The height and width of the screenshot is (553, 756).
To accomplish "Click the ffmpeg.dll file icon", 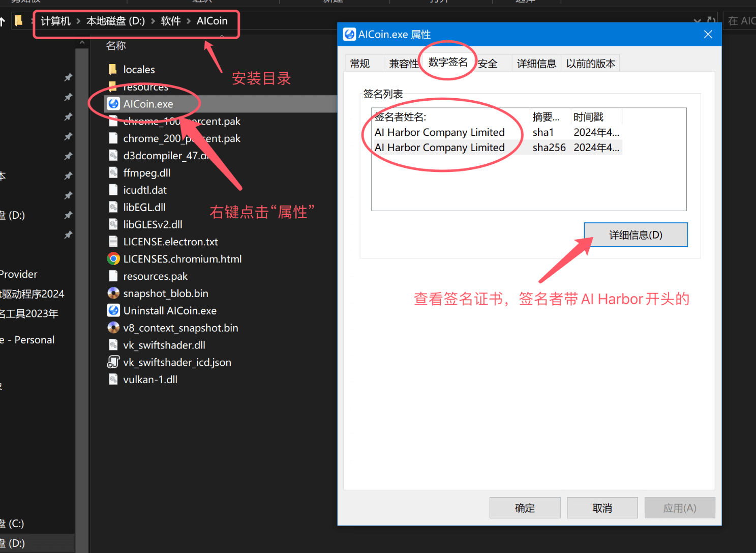I will tap(113, 173).
